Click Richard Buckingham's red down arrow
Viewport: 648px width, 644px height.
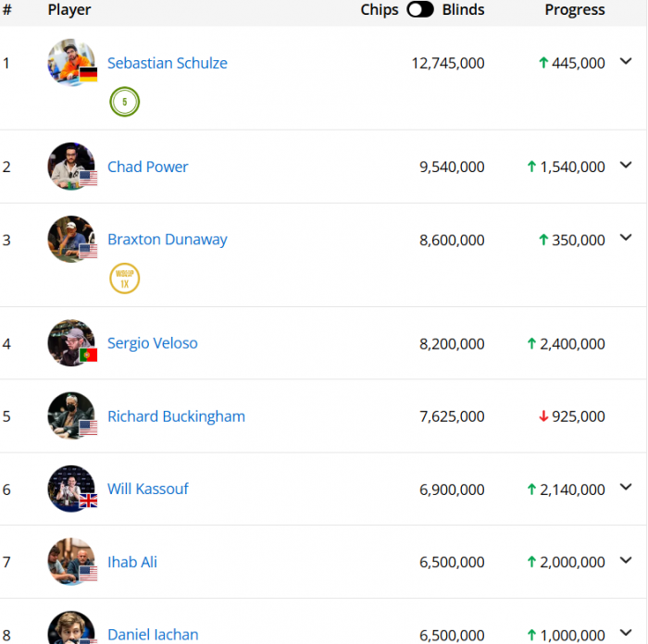pyautogui.click(x=543, y=416)
